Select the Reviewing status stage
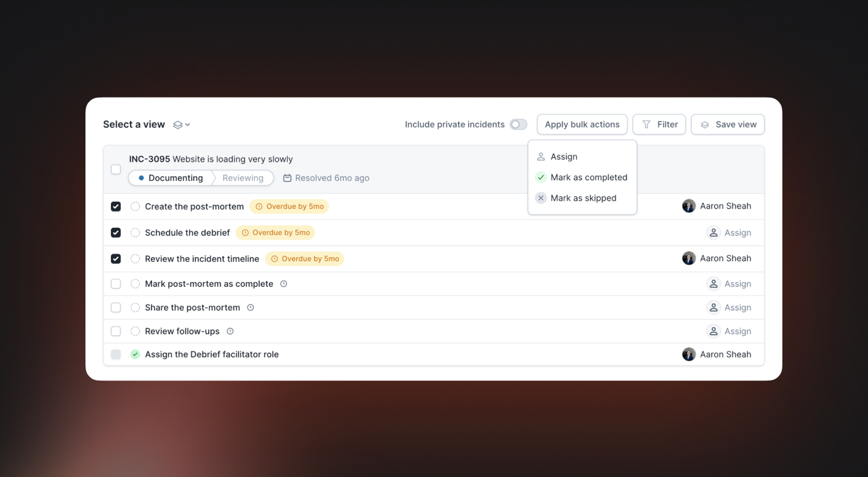868x477 pixels. coord(243,178)
